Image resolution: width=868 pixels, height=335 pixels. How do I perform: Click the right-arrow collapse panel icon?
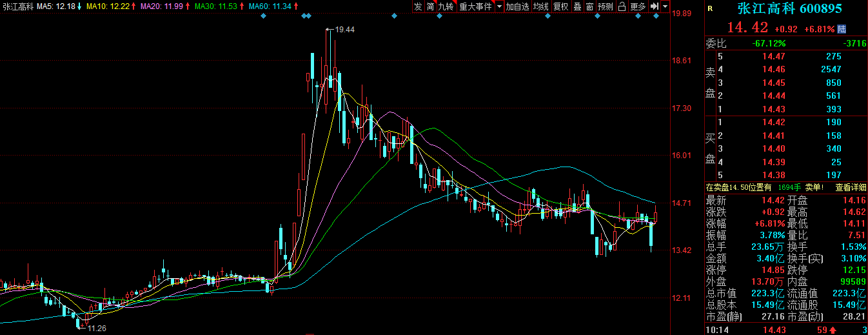click(x=654, y=6)
